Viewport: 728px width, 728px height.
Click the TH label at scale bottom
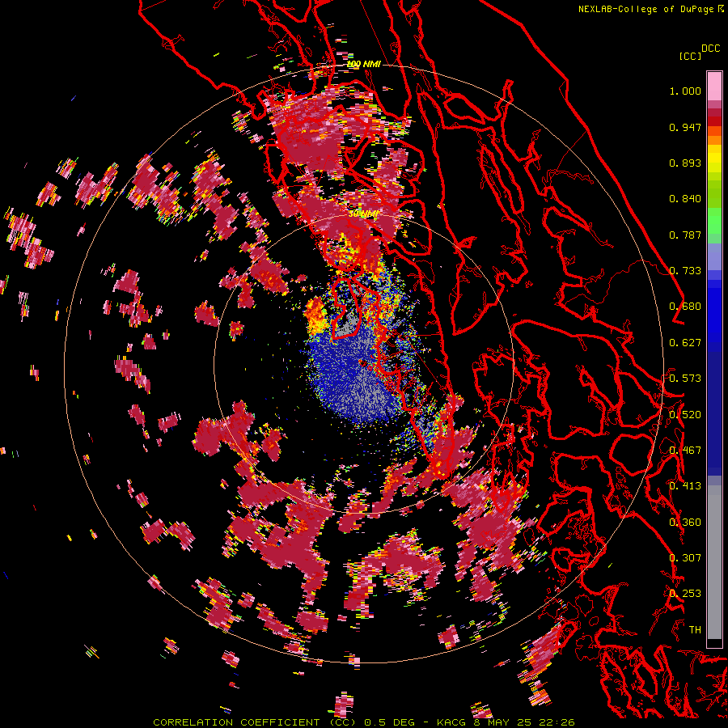695,630
